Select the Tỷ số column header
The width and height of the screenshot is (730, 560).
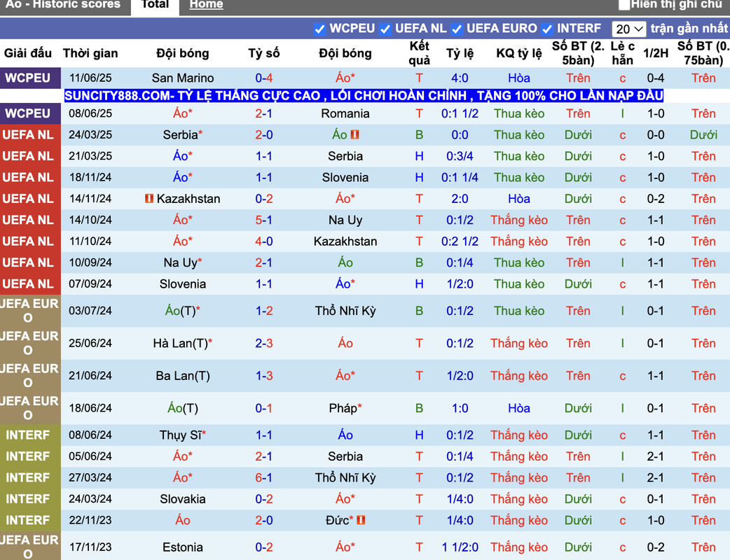(x=264, y=53)
